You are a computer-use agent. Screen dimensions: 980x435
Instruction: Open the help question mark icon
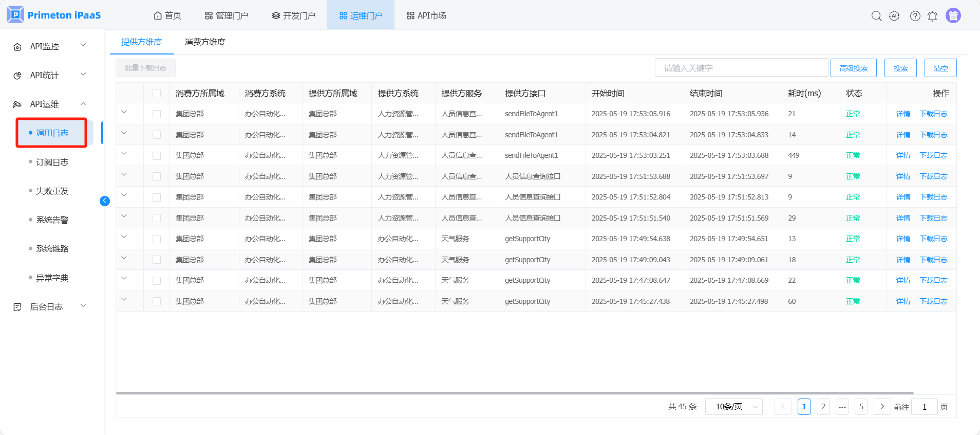(x=915, y=16)
